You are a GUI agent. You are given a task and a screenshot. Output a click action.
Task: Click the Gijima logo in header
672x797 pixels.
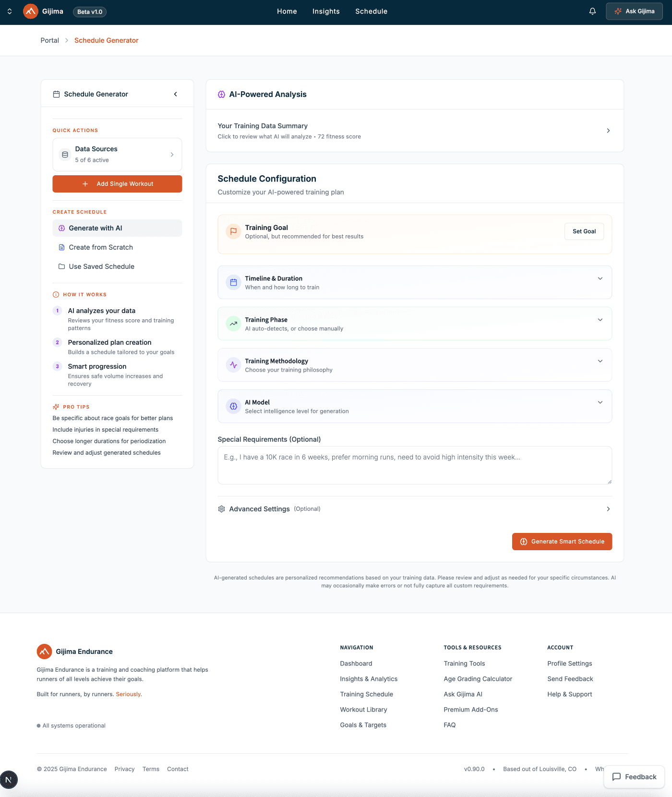31,12
